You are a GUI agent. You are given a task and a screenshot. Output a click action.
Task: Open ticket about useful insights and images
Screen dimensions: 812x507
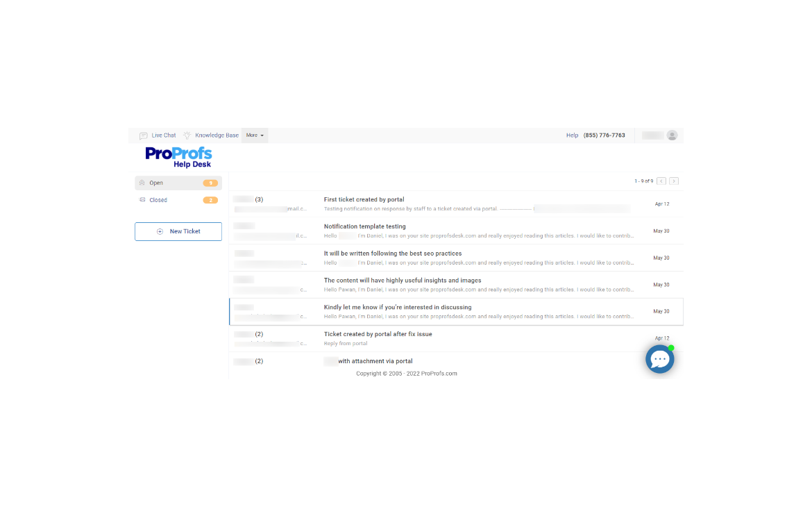(x=402, y=281)
